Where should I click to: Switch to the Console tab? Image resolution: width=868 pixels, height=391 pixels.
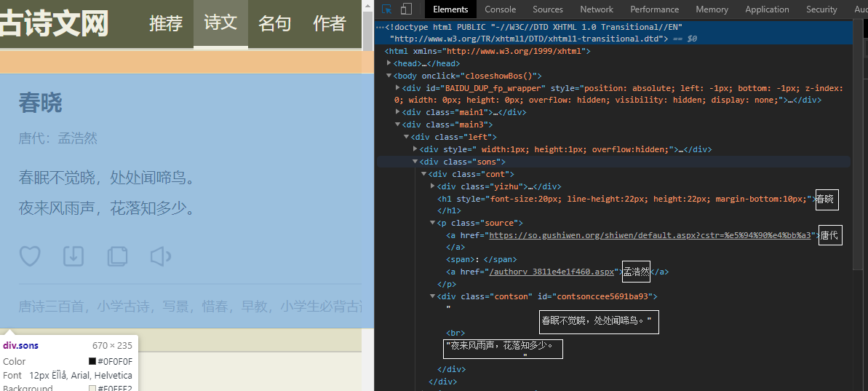[x=500, y=9]
